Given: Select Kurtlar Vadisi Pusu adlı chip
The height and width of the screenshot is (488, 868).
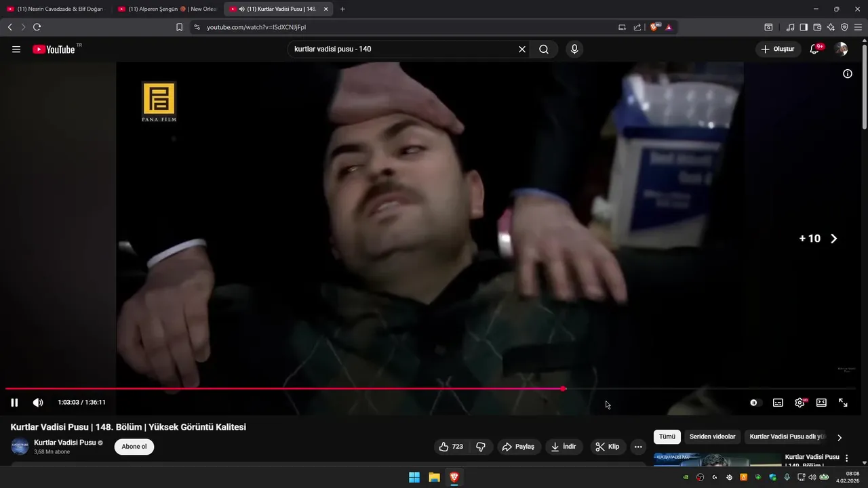Looking at the screenshot, I should pos(787,437).
